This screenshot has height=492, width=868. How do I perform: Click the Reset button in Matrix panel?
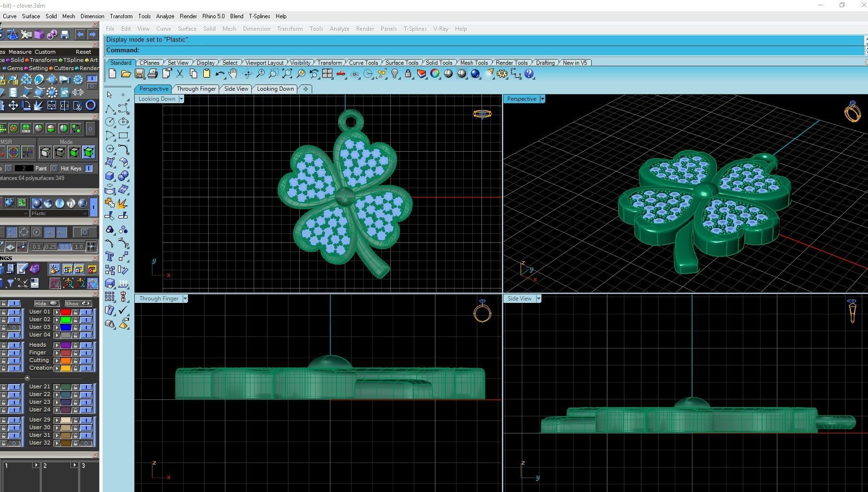pyautogui.click(x=83, y=52)
